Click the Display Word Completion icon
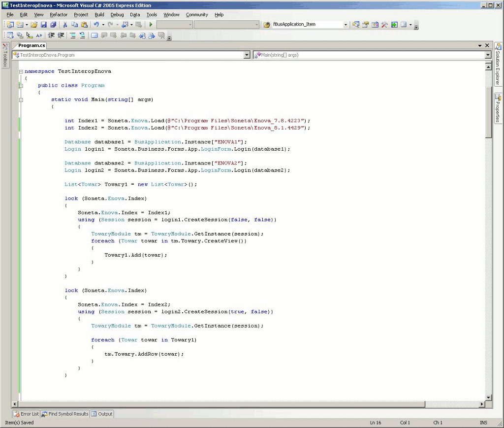The image size is (504, 428). coord(39,35)
